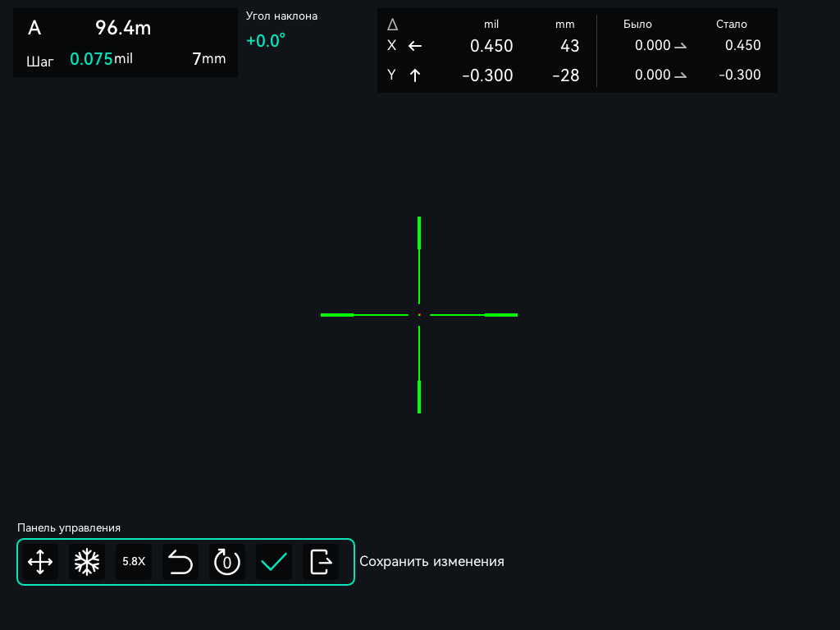This screenshot has height=630, width=840.
Task: Click the Сохранить изменения label
Action: tap(431, 561)
